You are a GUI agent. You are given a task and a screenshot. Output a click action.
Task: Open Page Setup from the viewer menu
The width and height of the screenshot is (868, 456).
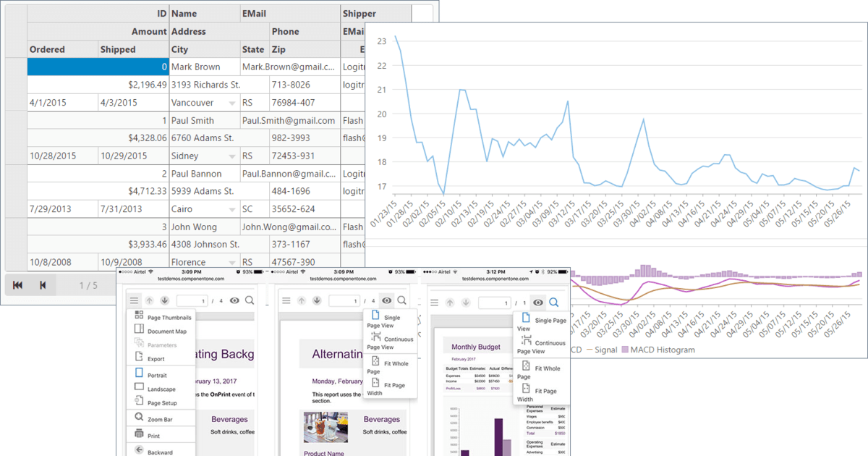point(139,402)
